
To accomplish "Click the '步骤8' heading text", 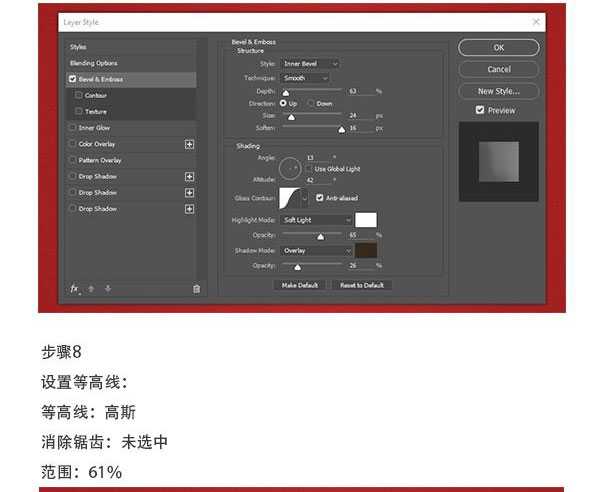I will point(61,352).
